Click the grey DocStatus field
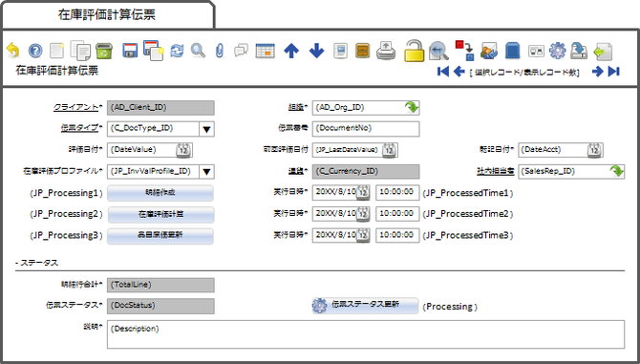The height and width of the screenshot is (364, 640). 160,306
